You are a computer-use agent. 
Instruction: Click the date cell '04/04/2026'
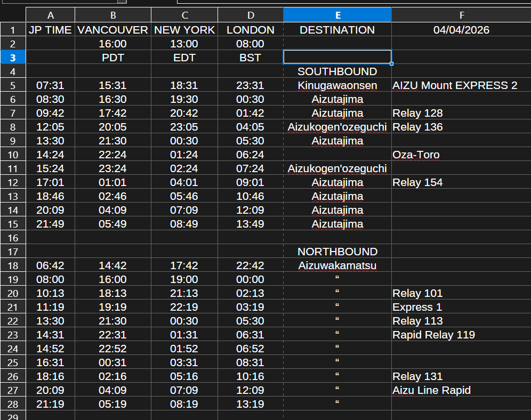tap(462, 30)
